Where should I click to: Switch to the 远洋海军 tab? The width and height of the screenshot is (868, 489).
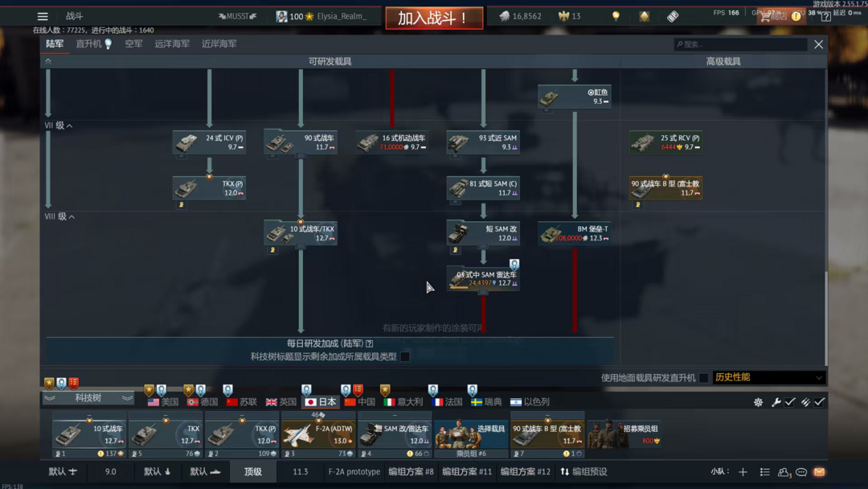coord(172,44)
